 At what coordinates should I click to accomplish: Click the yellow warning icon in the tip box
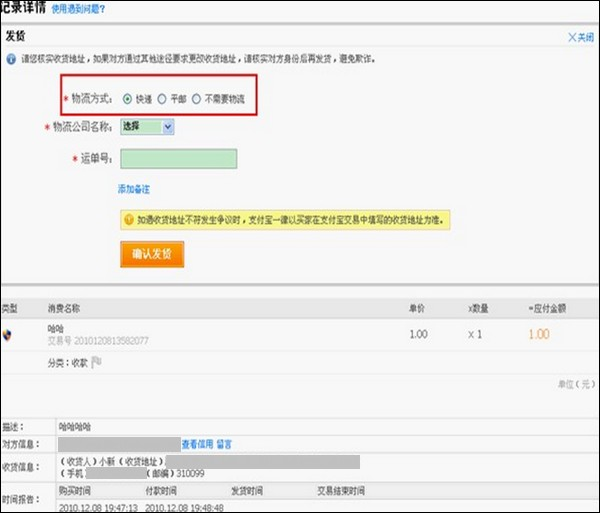pyautogui.click(x=128, y=218)
